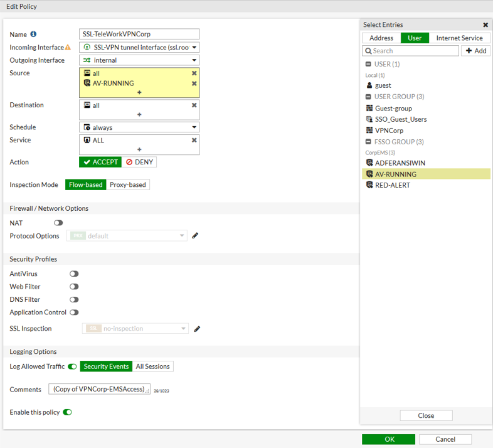
Task: Click the always schedule icon
Action: 87,127
